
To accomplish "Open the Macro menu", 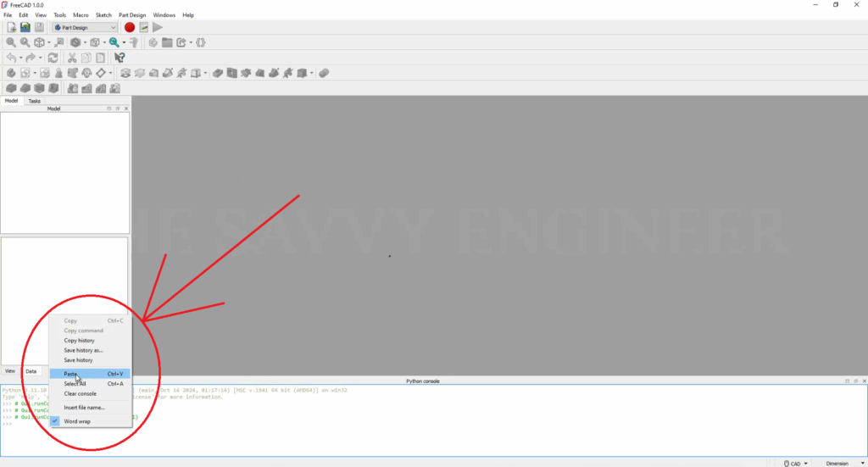I will 81,15.
